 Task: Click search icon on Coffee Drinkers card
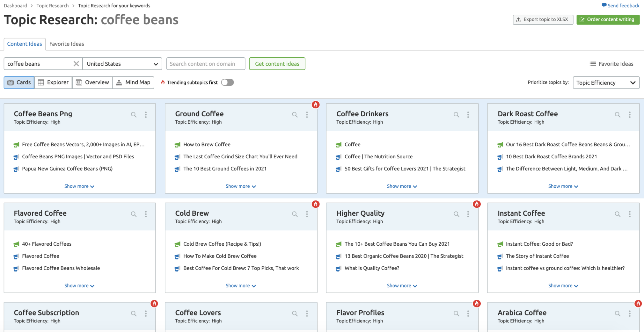point(457,115)
